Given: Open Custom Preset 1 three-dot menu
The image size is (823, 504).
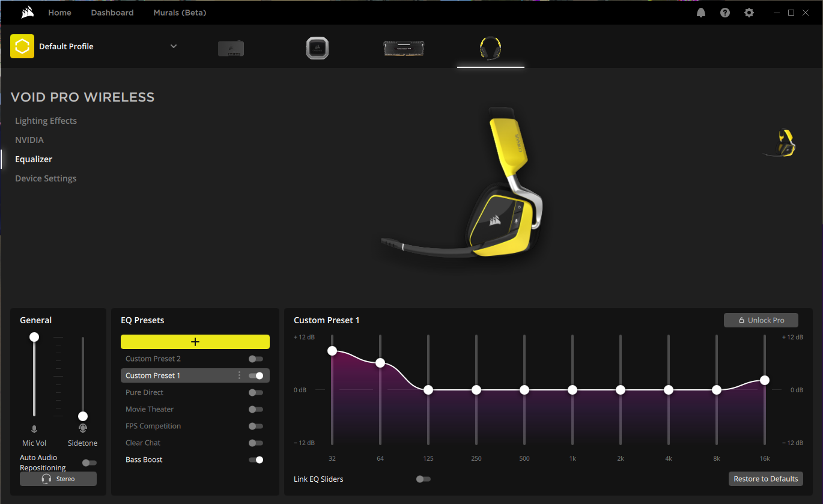Looking at the screenshot, I should coord(239,375).
